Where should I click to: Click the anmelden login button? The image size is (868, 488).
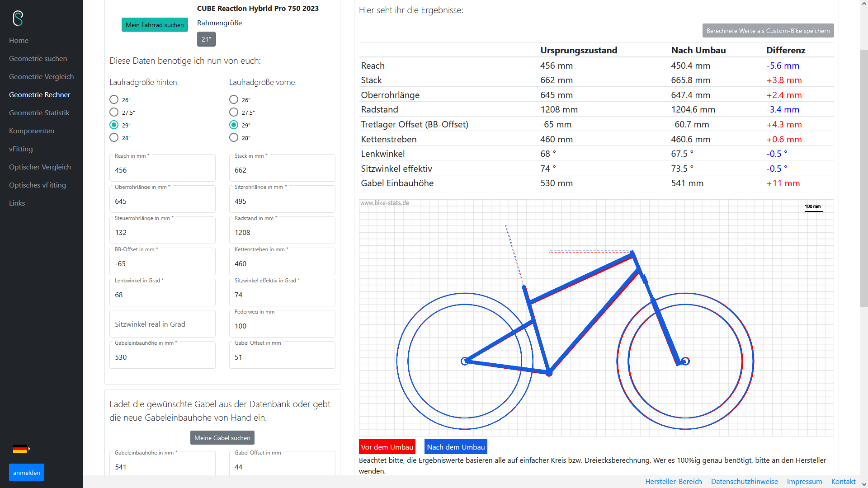tap(27, 473)
